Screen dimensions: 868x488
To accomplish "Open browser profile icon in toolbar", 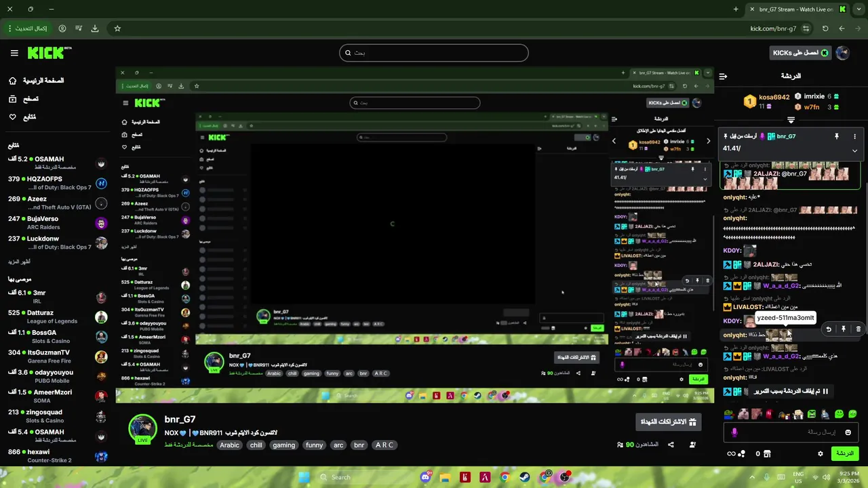I will (62, 28).
